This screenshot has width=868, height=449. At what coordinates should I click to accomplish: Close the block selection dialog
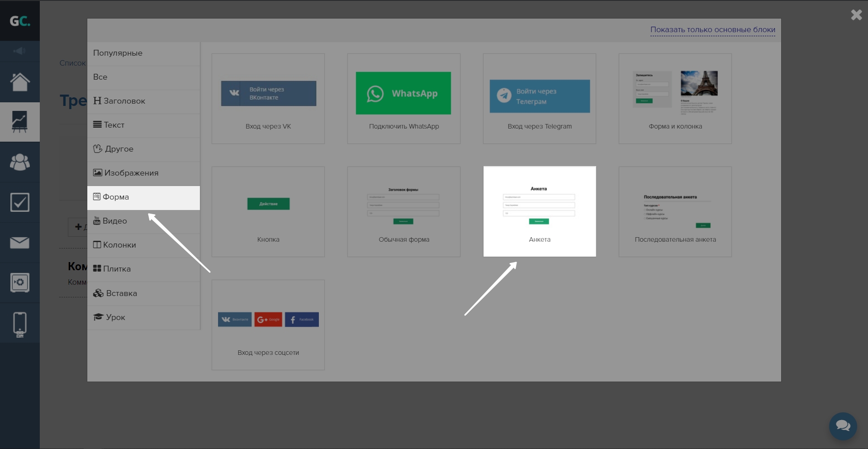click(x=856, y=15)
